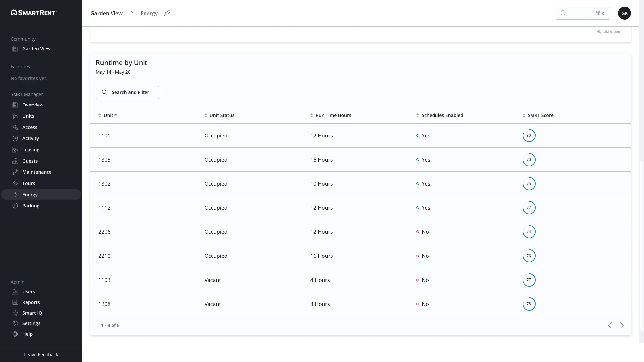Click the Activity clock icon
644x362 pixels.
coord(15,138)
